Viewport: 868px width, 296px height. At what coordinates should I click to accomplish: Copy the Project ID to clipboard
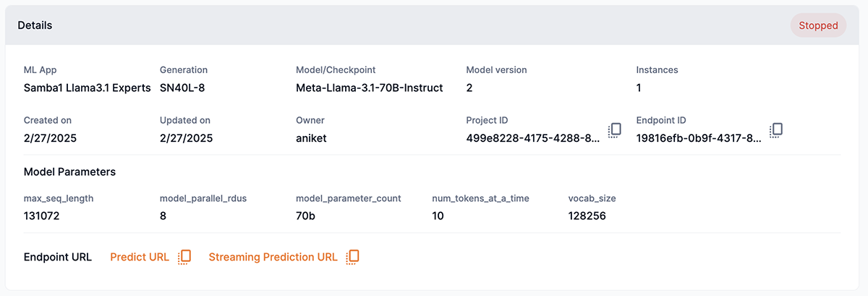pyautogui.click(x=615, y=130)
